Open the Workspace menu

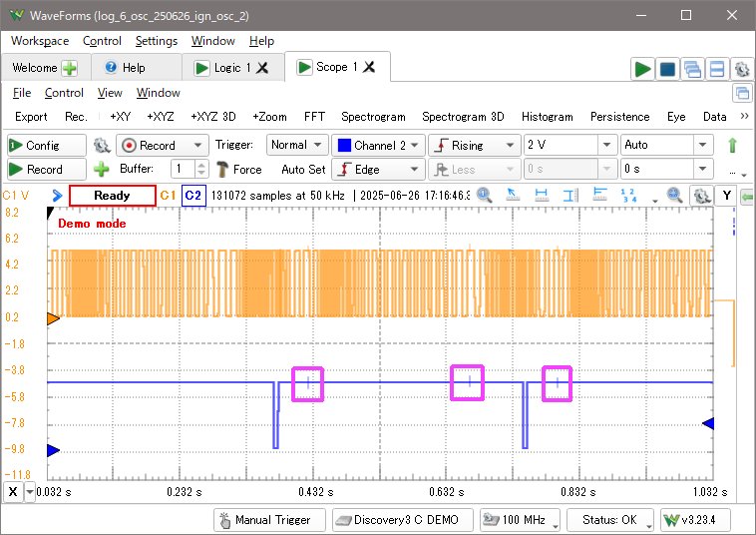coord(40,41)
